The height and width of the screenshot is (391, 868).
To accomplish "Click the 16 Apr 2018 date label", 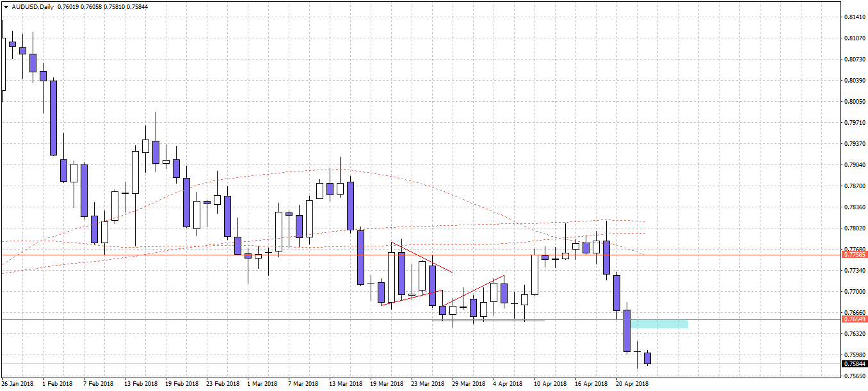I will click(591, 384).
